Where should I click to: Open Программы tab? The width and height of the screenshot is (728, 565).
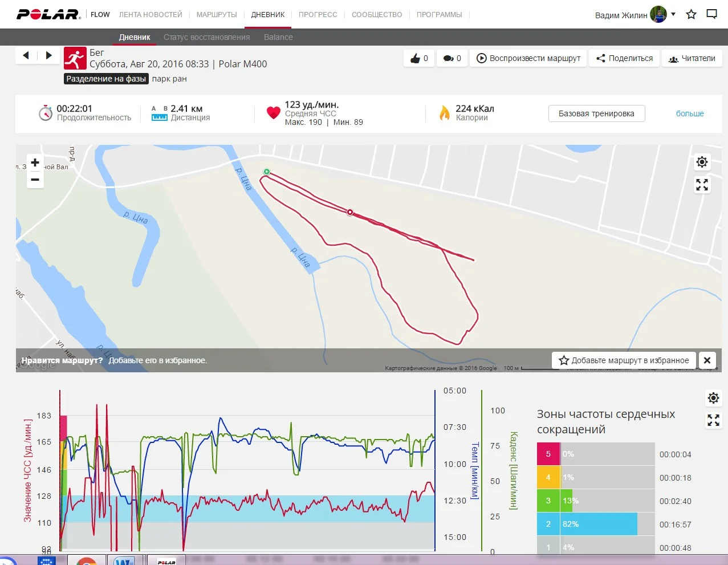pos(440,14)
